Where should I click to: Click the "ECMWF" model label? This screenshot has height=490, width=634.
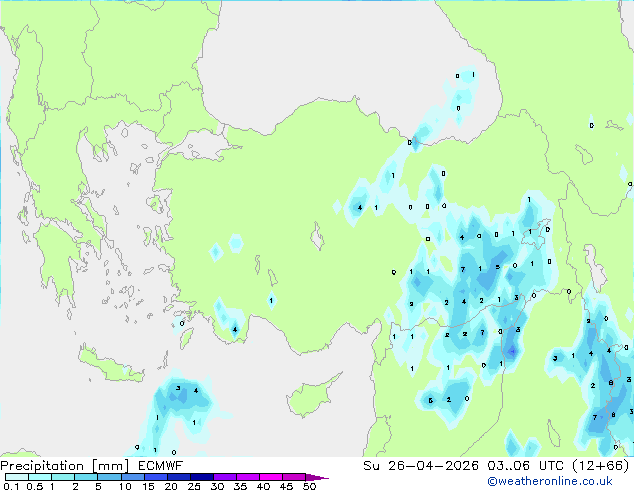click(161, 466)
